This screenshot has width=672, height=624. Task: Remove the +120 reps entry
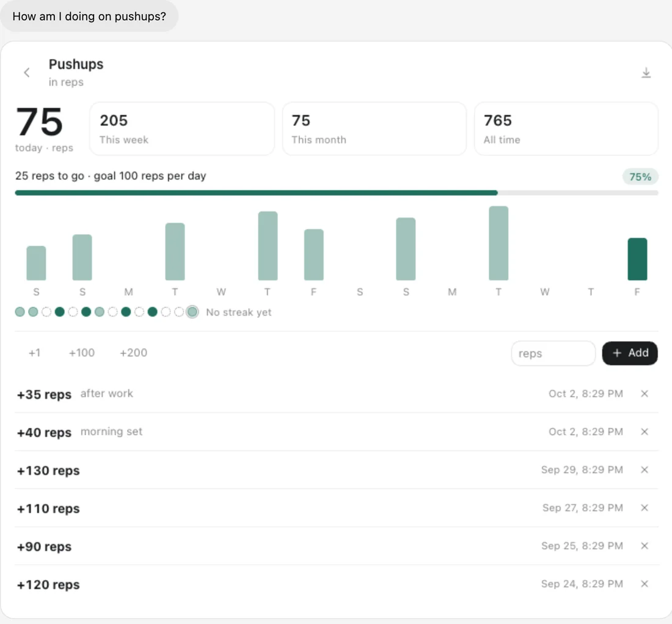tap(644, 584)
